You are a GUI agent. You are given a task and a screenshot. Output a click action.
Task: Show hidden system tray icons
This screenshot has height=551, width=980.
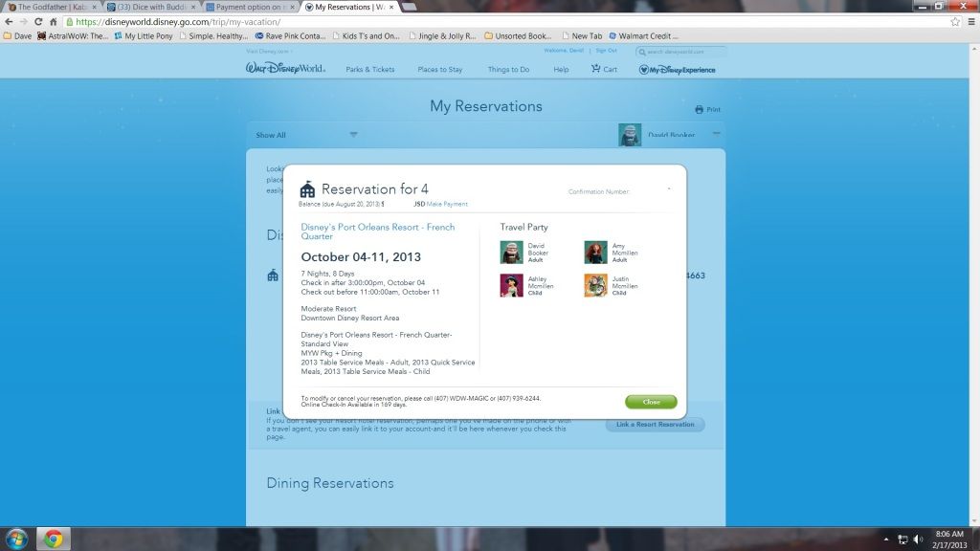(886, 540)
